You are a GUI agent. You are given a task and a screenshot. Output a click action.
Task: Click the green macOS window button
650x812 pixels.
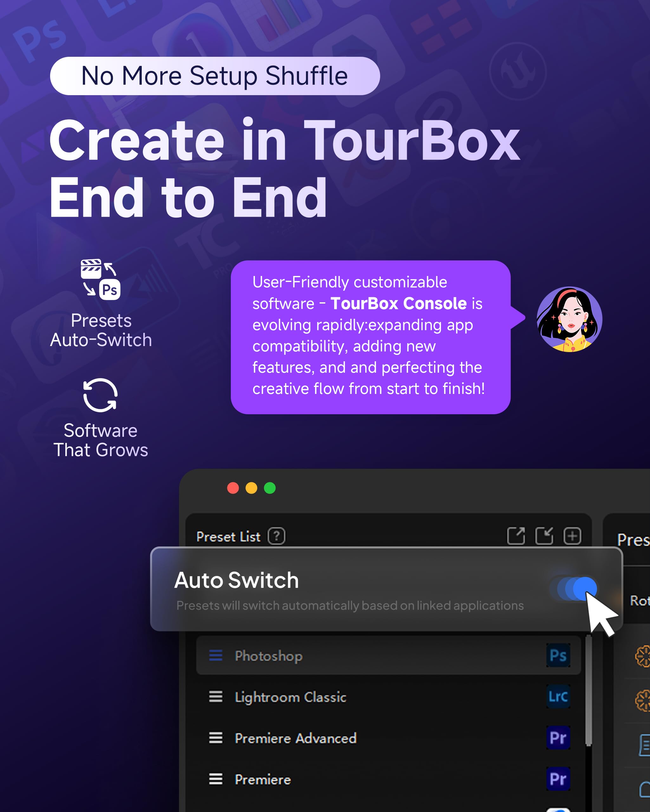coord(270,488)
